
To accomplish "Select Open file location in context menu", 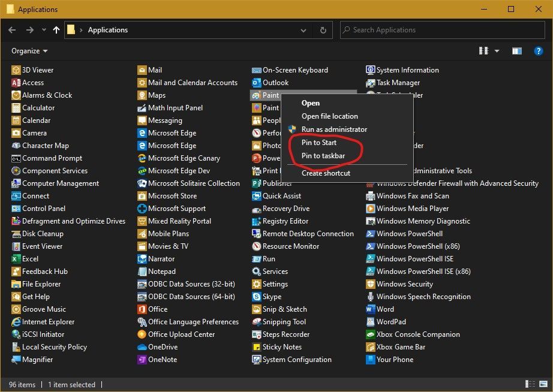I will 329,116.
